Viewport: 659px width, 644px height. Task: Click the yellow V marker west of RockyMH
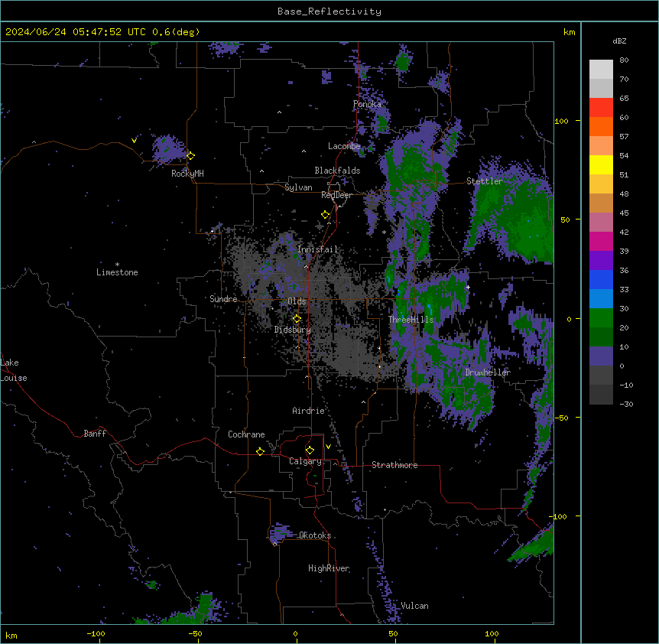point(134,141)
